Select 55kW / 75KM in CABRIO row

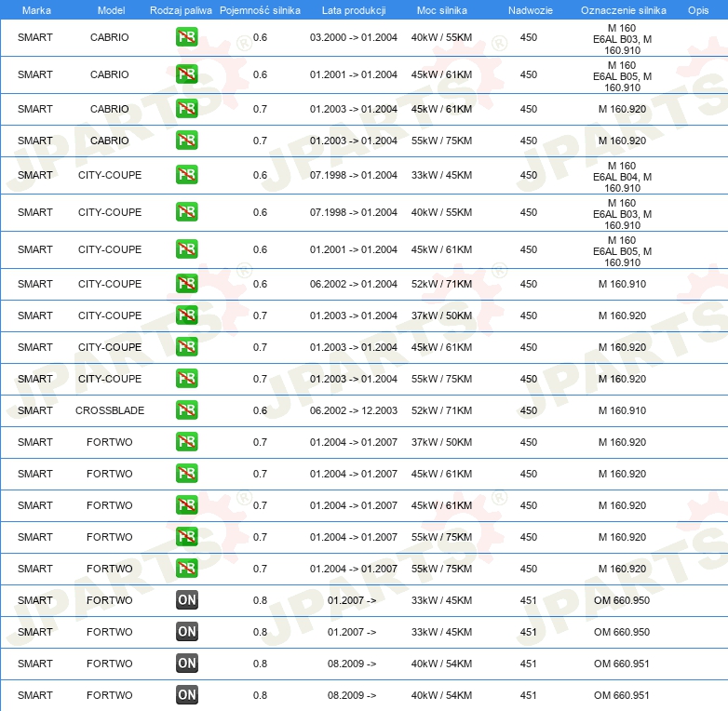click(441, 141)
